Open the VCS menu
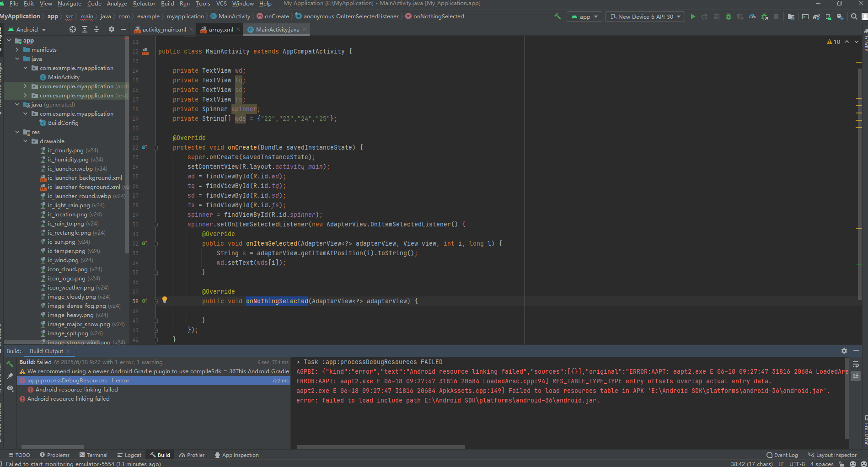 click(x=221, y=4)
